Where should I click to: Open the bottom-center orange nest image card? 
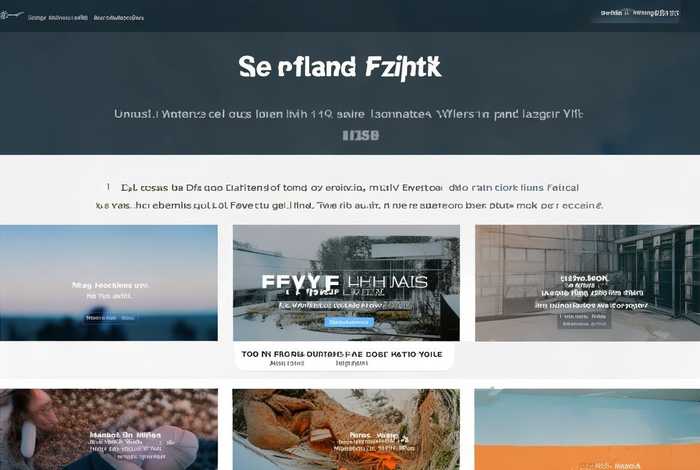pos(346,429)
